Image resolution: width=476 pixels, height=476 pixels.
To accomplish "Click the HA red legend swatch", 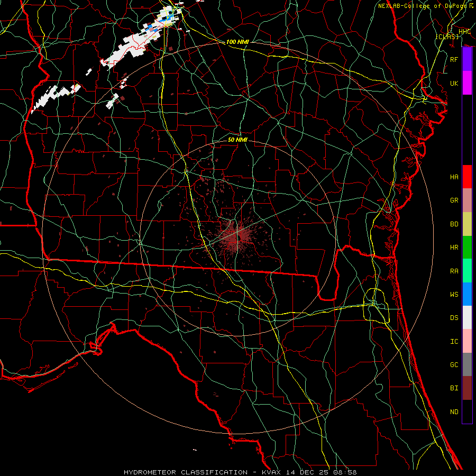I will [x=467, y=177].
